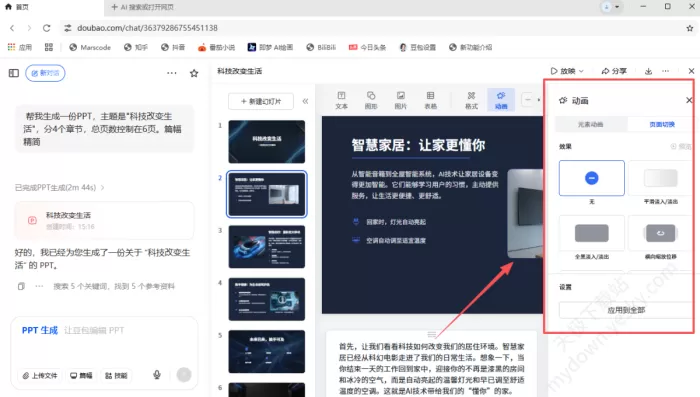Click 应用到全部 apply-to-all button
700x397 pixels.
coord(626,310)
